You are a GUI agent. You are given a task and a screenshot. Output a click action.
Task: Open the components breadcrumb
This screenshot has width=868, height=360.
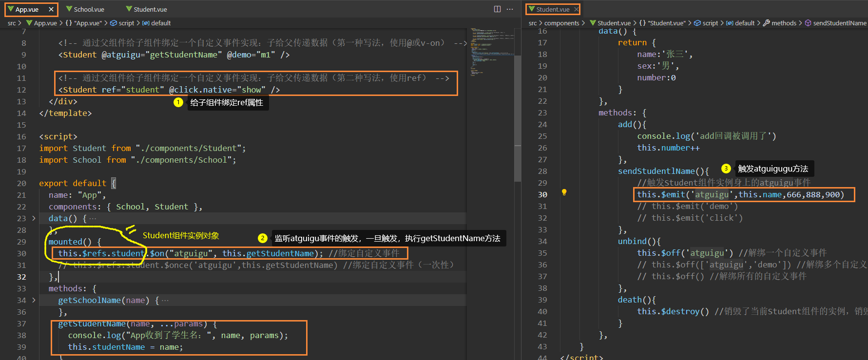point(562,23)
